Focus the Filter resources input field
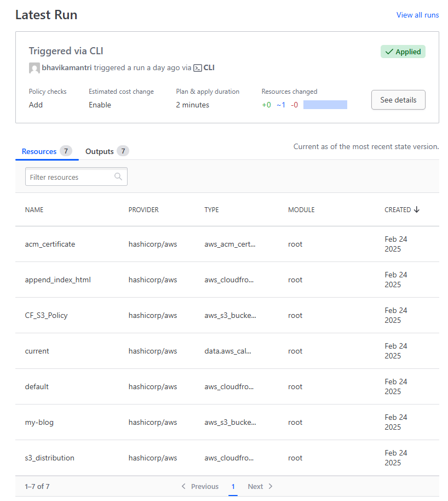 pyautogui.click(x=70, y=177)
